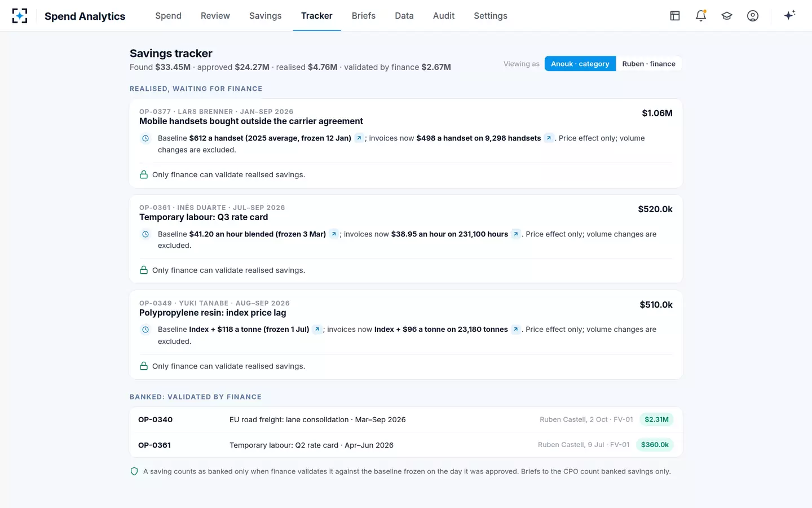Screen dimensions: 812x508
Task: Click the lock icon on OP-0361 Q3 card
Action: pyautogui.click(x=144, y=270)
